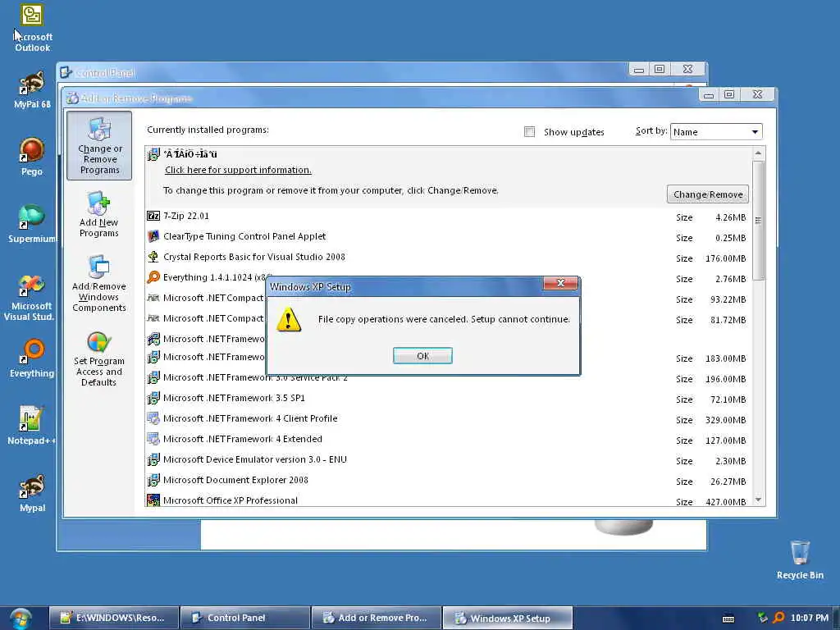Open Microsoft Outlook desktop icon
This screenshot has width=840, height=630.
tap(32, 28)
